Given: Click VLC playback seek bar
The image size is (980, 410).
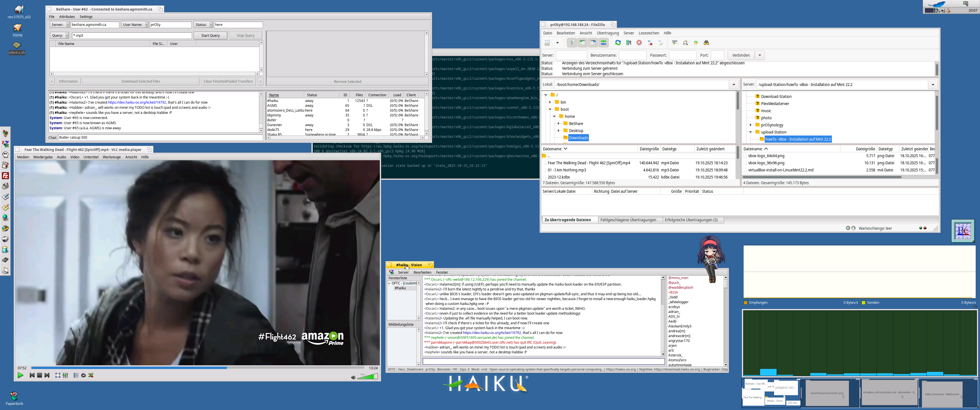Looking at the screenshot, I should point(198,368).
